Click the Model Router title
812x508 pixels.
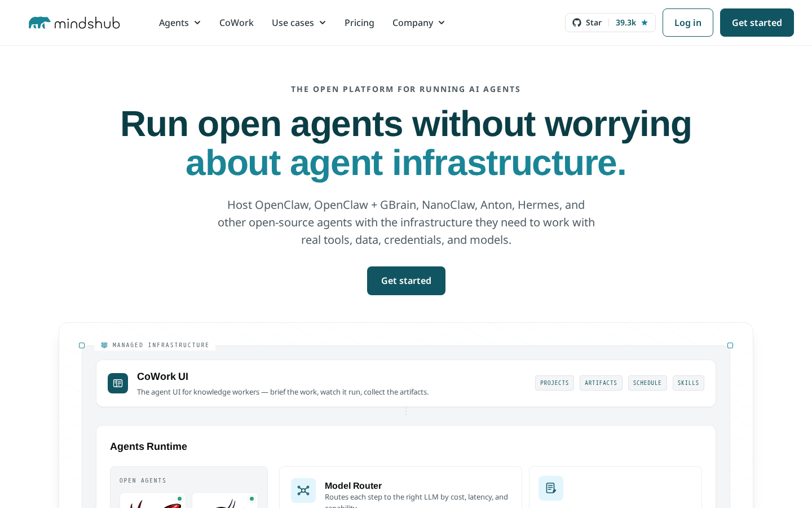[353, 485]
